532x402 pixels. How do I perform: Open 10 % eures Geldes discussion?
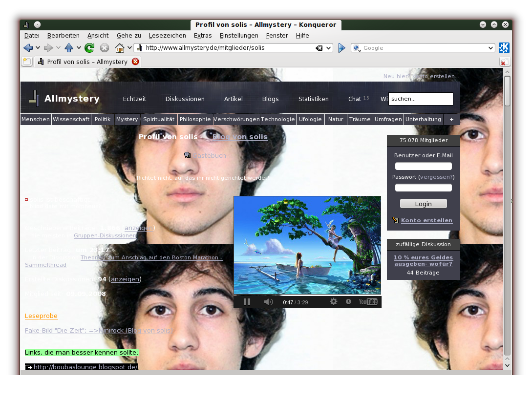click(423, 260)
